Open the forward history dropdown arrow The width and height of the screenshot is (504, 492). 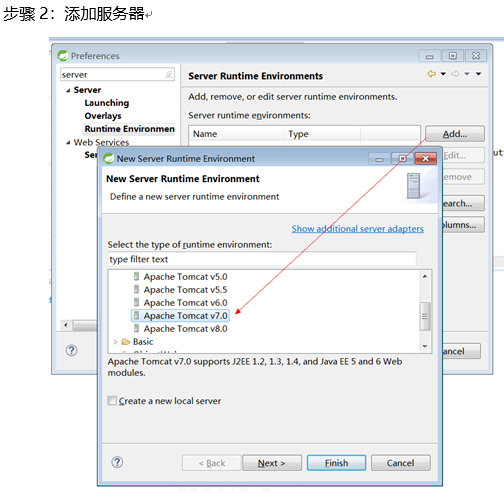click(x=467, y=74)
